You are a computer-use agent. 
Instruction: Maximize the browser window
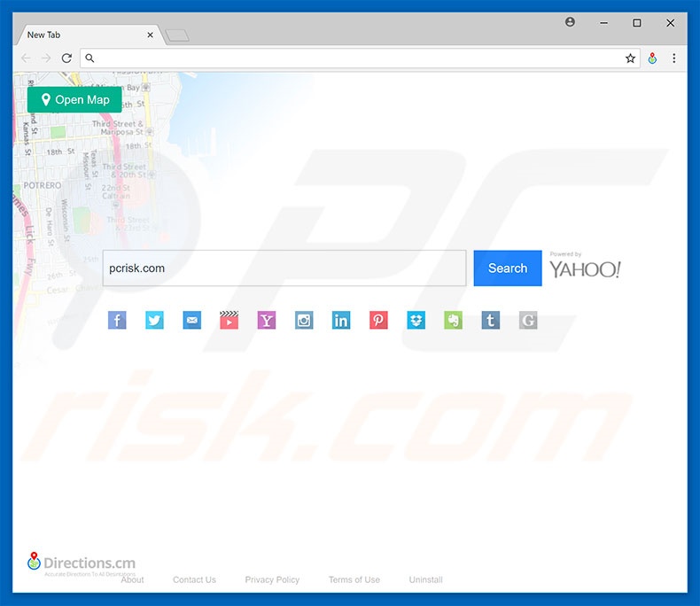[637, 23]
